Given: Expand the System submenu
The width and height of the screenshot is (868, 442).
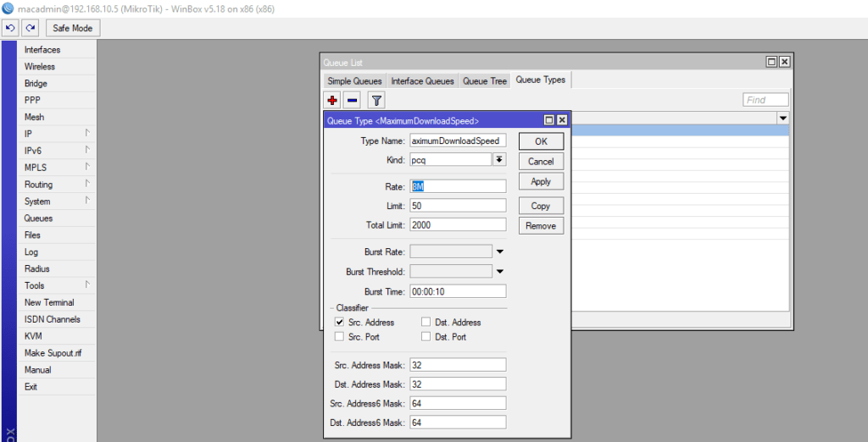Looking at the screenshot, I should click(x=57, y=202).
